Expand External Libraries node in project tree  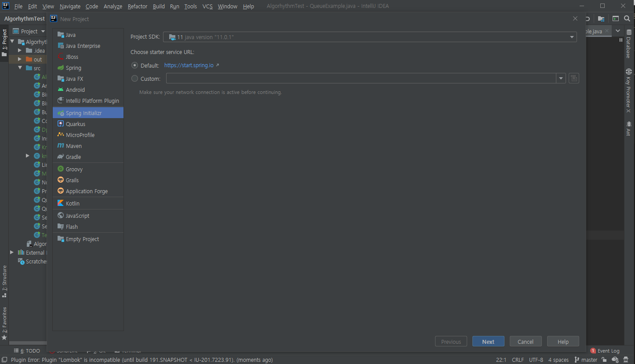coord(12,252)
